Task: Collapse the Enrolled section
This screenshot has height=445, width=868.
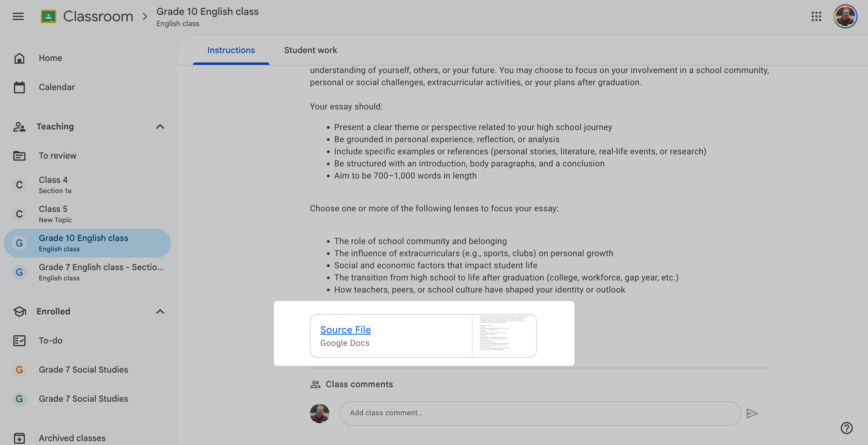Action: [x=160, y=311]
